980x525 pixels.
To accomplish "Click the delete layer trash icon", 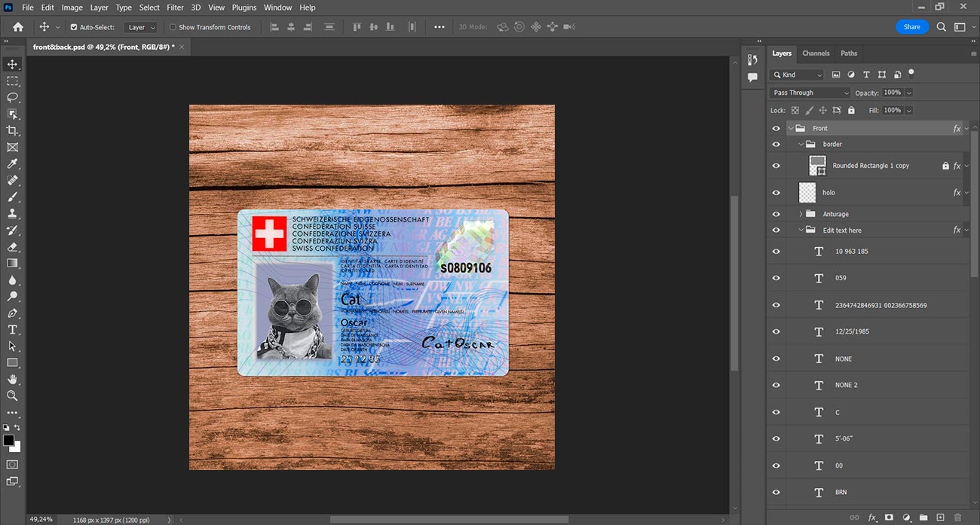I will [958, 517].
